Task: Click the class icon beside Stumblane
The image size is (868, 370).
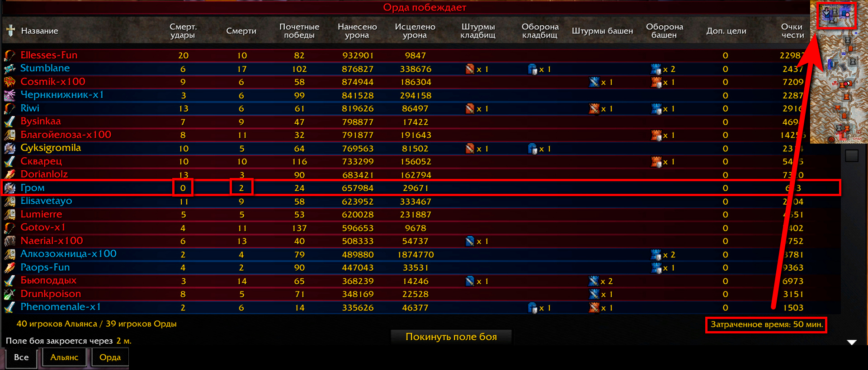Action: (9, 69)
